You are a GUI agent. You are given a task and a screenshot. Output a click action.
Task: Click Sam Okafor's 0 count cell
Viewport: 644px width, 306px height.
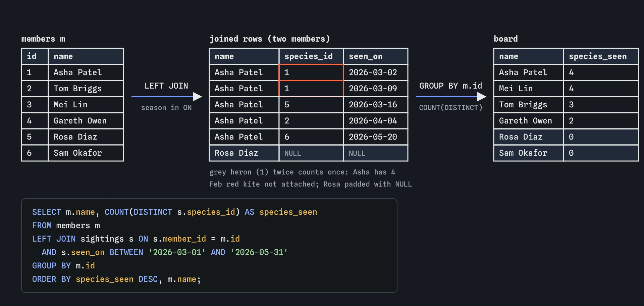coord(601,153)
